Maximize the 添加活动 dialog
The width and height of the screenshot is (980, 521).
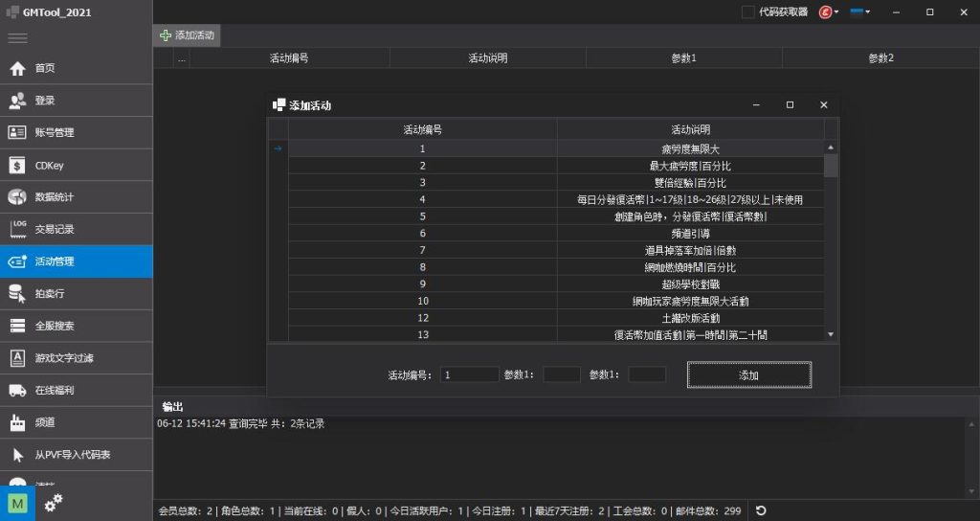tap(790, 105)
